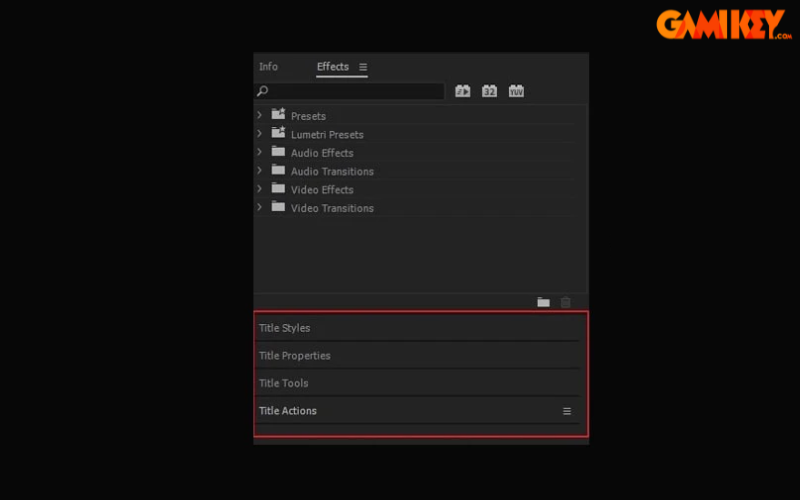This screenshot has width=800, height=500.
Task: Select the Effects tab
Action: pyautogui.click(x=333, y=66)
